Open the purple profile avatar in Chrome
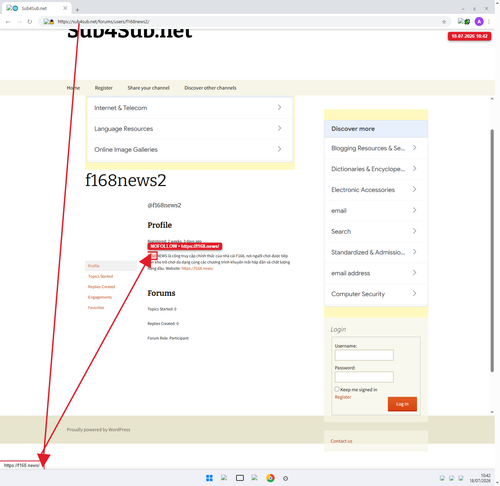 pos(479,21)
